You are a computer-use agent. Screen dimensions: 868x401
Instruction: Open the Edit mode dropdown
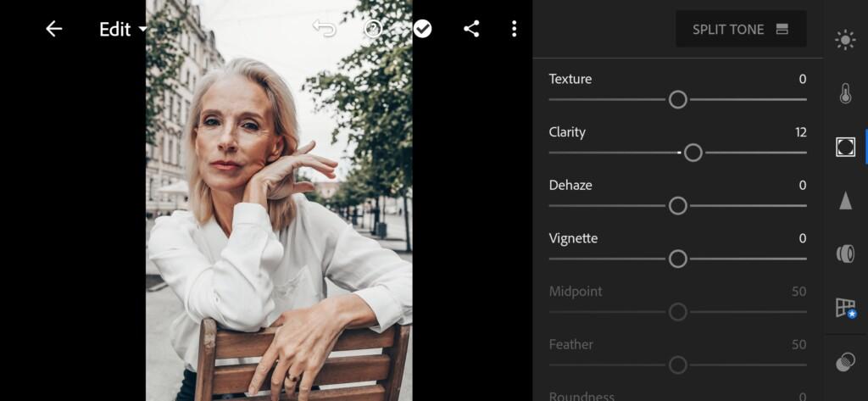pos(123,30)
